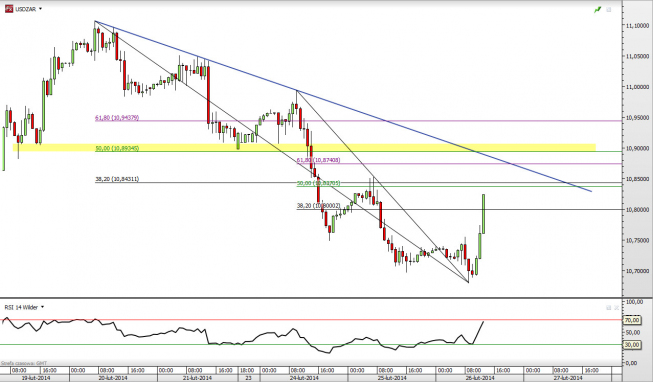Image resolution: width=653 pixels, height=382 pixels.
Task: Click the red overbought line in RSI panel
Action: tap(311, 320)
